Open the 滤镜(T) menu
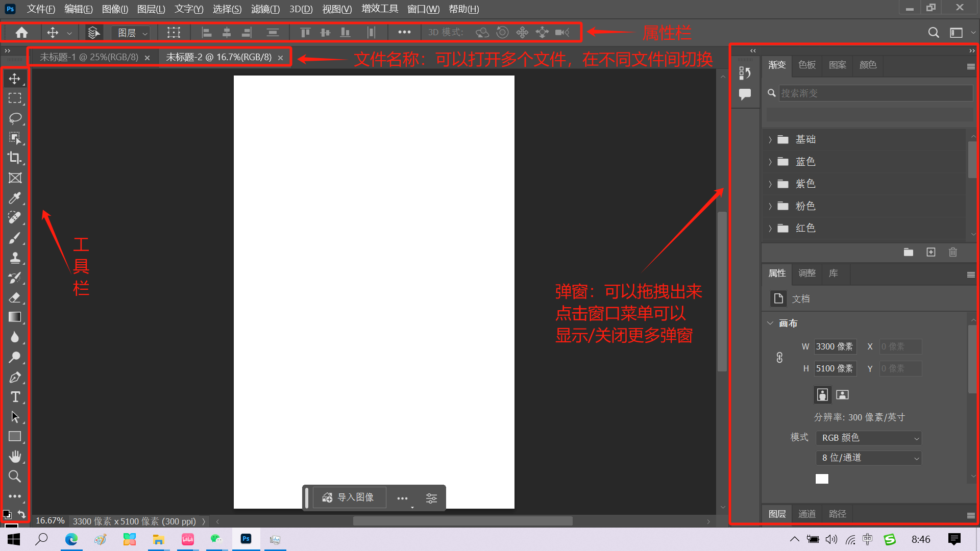980x551 pixels. click(x=265, y=9)
